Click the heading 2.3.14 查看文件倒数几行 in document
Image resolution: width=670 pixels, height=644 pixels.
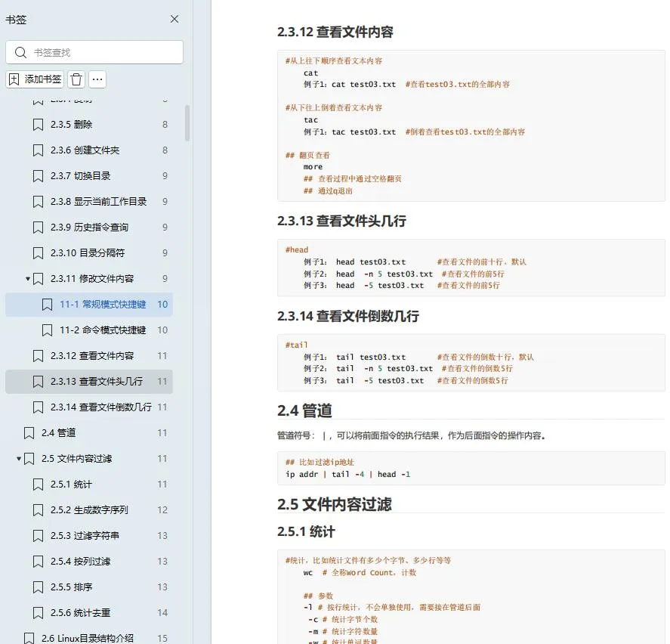click(347, 317)
